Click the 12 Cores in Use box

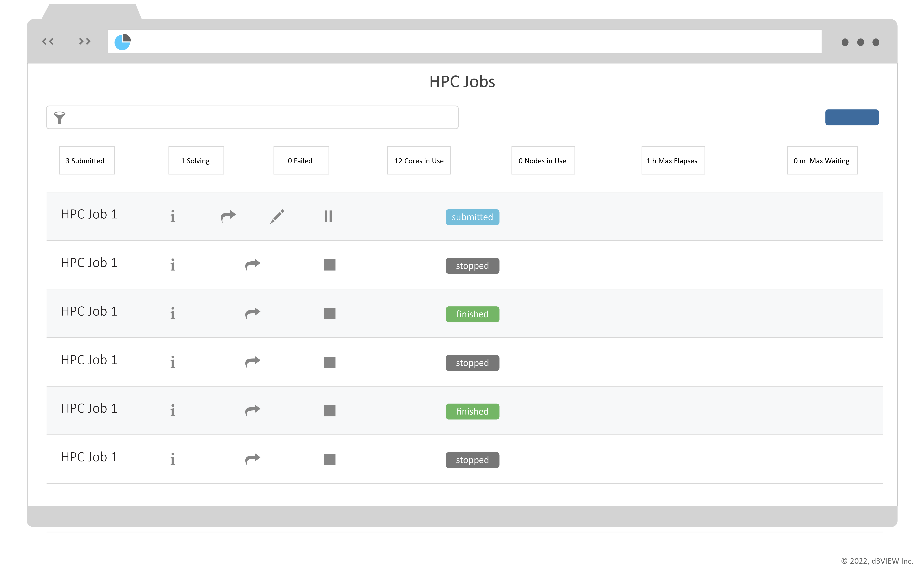point(419,161)
